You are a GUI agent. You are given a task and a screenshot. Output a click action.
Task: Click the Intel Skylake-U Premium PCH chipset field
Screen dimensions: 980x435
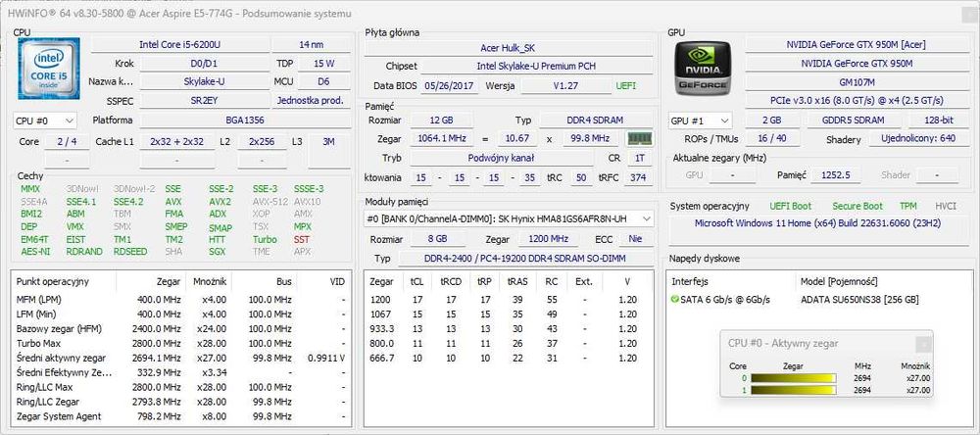pos(537,67)
